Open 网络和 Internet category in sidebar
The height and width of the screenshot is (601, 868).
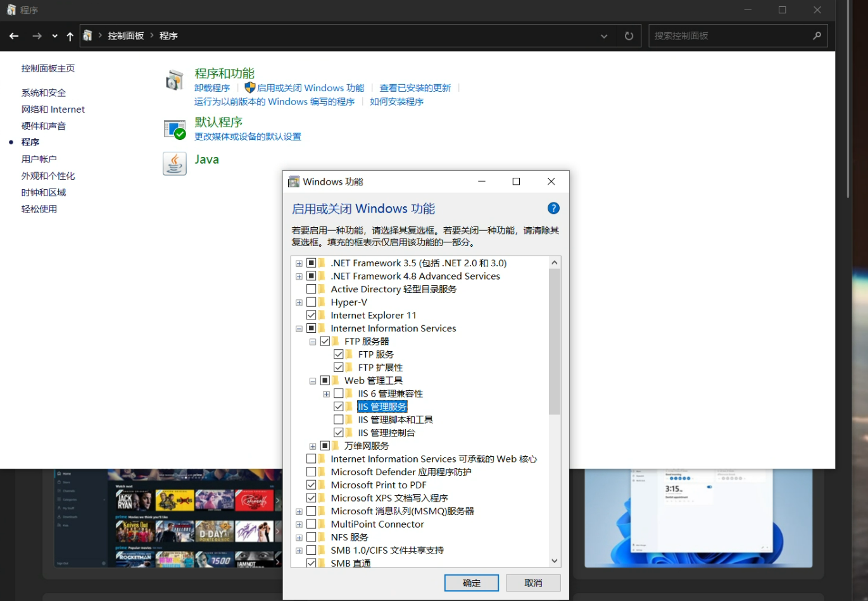click(53, 109)
